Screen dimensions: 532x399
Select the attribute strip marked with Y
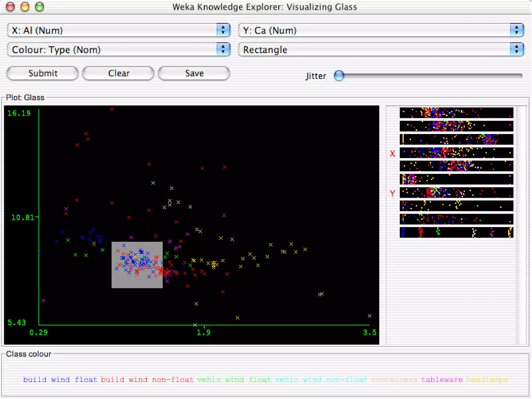[x=456, y=192]
